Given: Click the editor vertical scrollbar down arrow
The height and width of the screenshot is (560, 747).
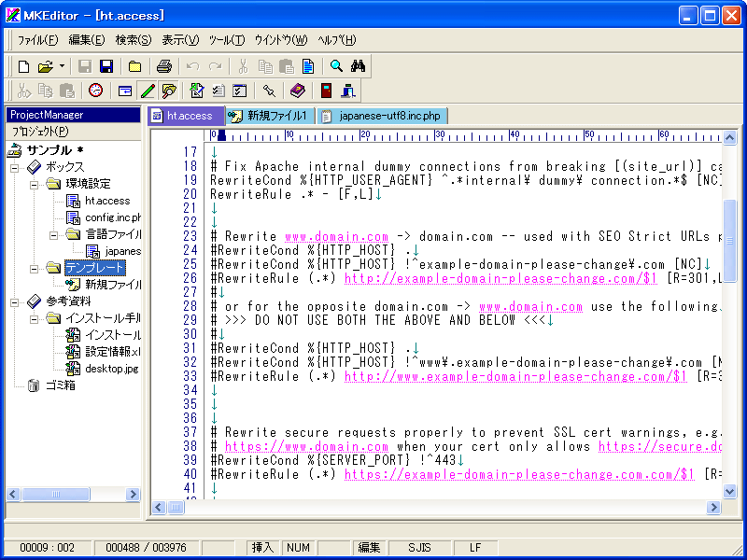Looking at the screenshot, I should click(x=729, y=491).
